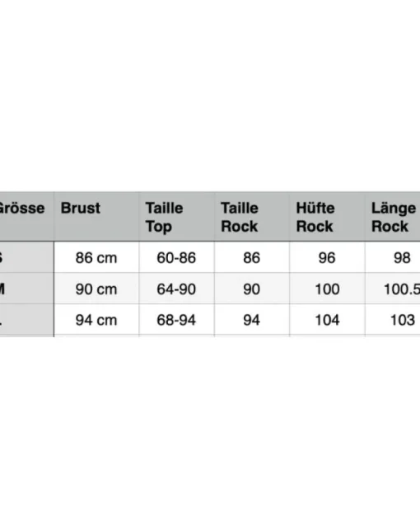Select the 94 cm Brust cell
The image size is (420, 526).
tap(96, 319)
